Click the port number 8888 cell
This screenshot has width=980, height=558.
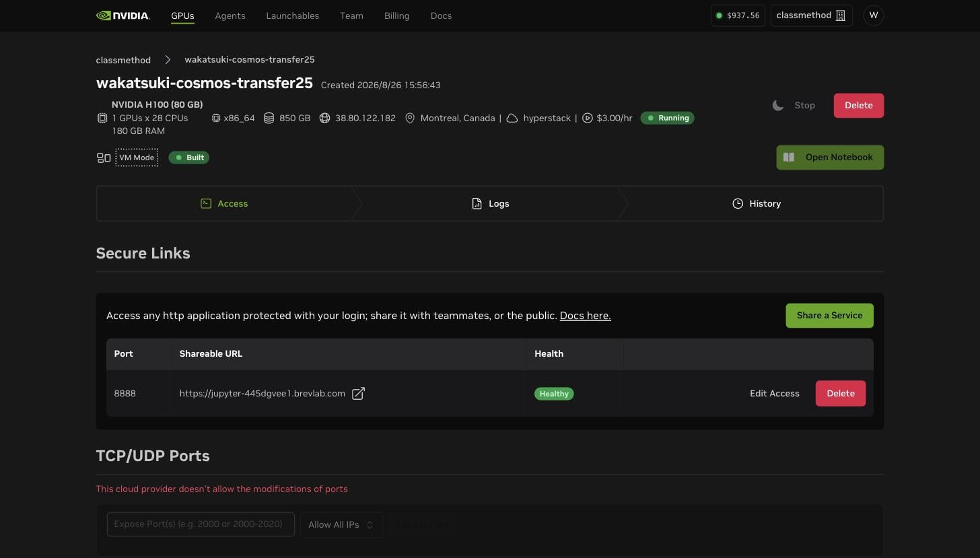point(125,394)
